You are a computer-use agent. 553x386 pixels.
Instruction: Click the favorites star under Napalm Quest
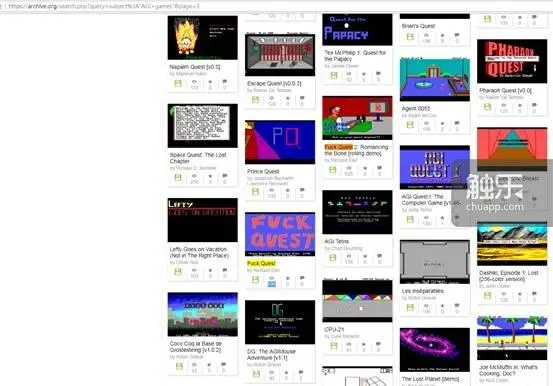pyautogui.click(x=210, y=82)
